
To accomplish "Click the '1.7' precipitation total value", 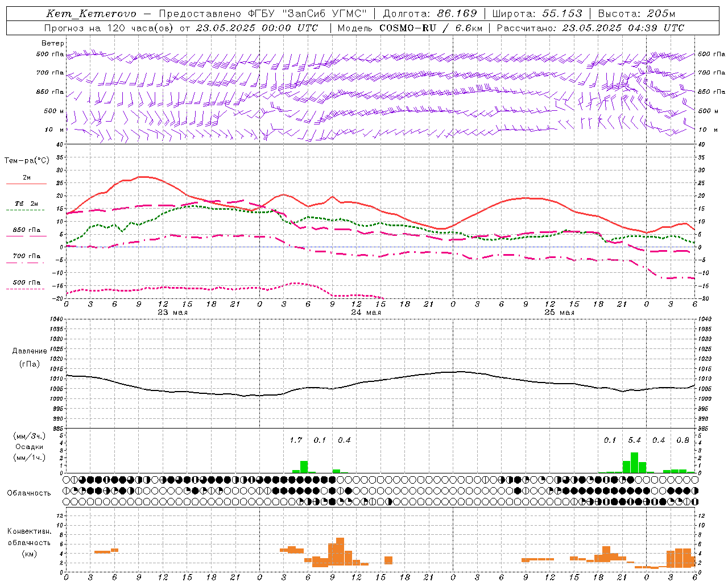I will tap(296, 440).
